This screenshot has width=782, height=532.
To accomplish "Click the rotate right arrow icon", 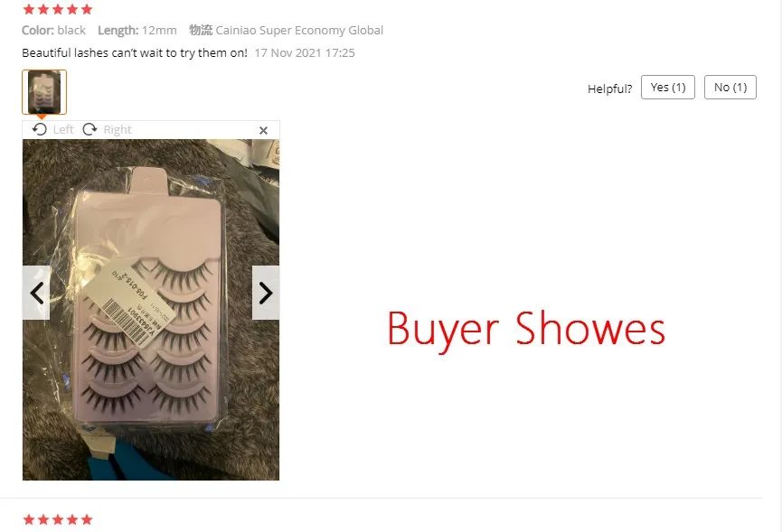I will (90, 129).
